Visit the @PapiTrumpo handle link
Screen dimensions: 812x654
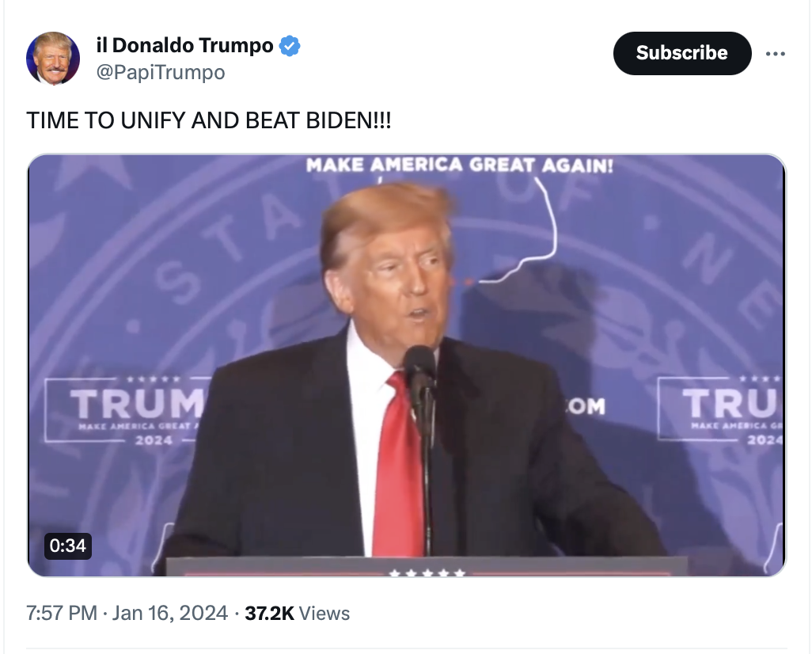(161, 73)
